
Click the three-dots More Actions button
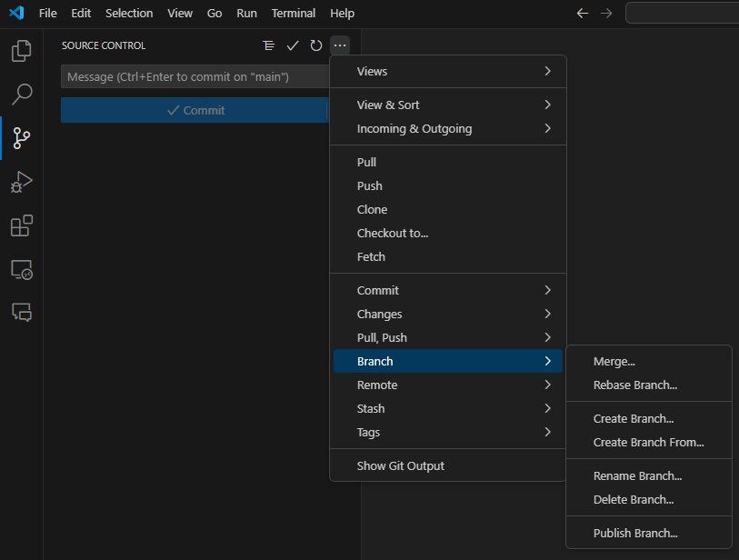pyautogui.click(x=340, y=45)
